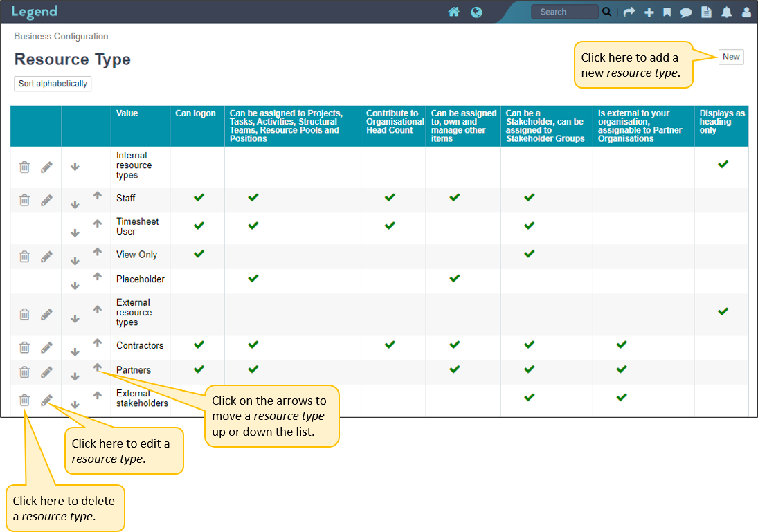This screenshot has height=532, width=758.
Task: Click the Sort alphabetically button
Action: pos(53,84)
